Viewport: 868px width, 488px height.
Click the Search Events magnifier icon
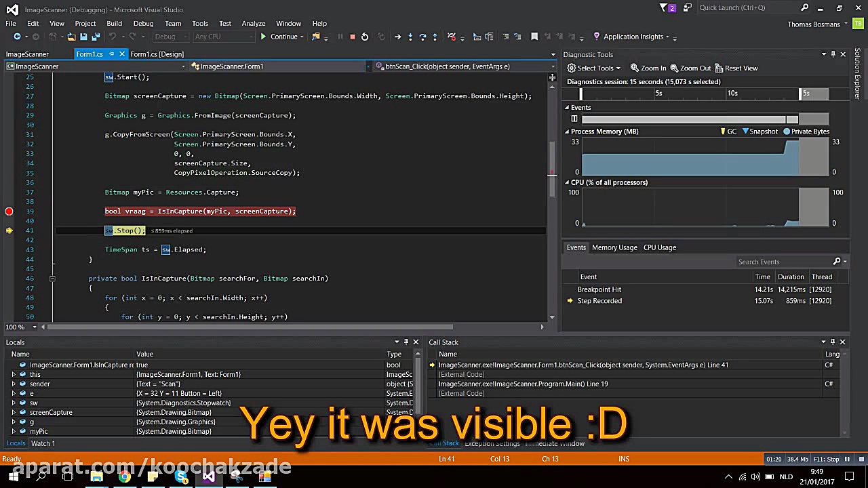[837, 262]
